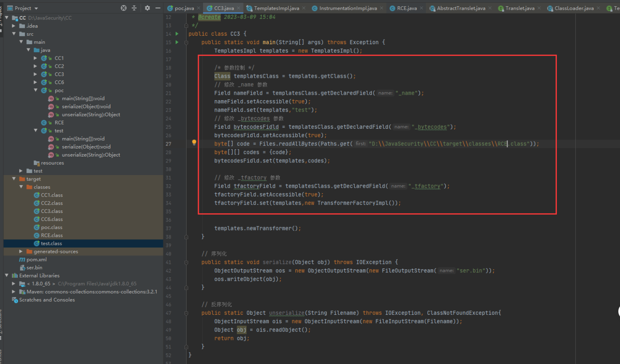Collapse the main folder arrow

coord(21,42)
